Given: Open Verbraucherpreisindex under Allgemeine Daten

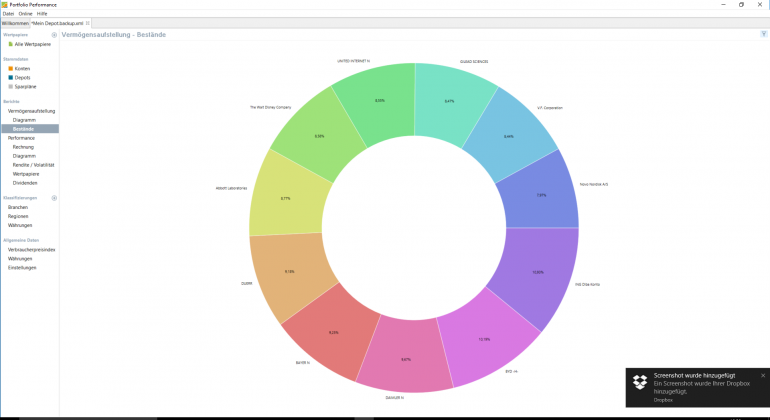Looking at the screenshot, I should 31,250.
